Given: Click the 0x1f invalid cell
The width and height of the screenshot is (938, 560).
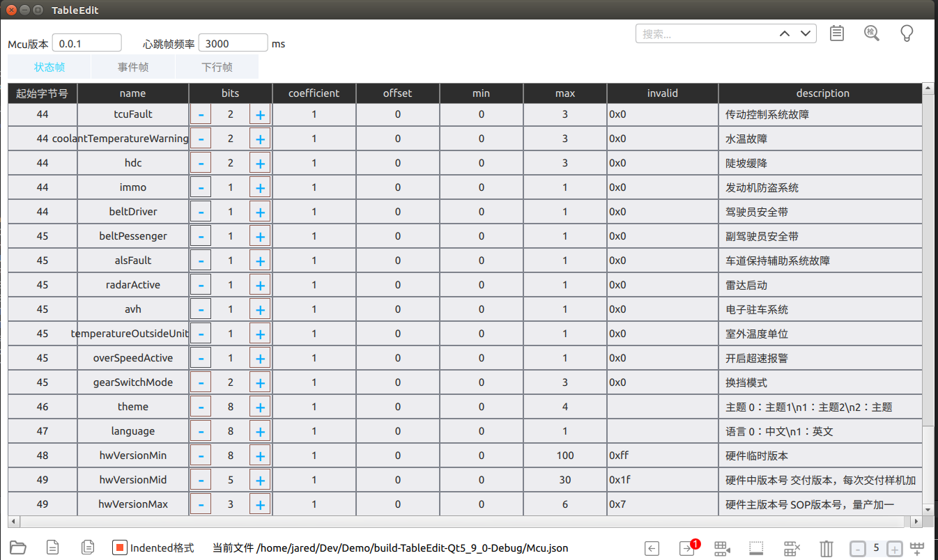Looking at the screenshot, I should tap(663, 480).
